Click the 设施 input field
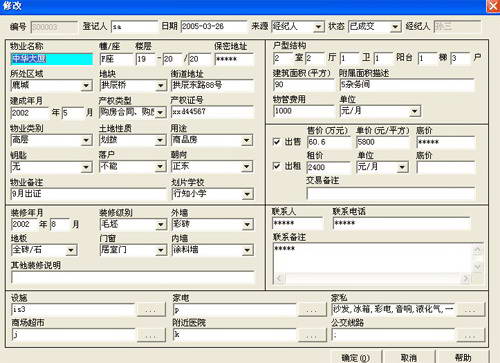500x363 pixels. [x=73, y=309]
